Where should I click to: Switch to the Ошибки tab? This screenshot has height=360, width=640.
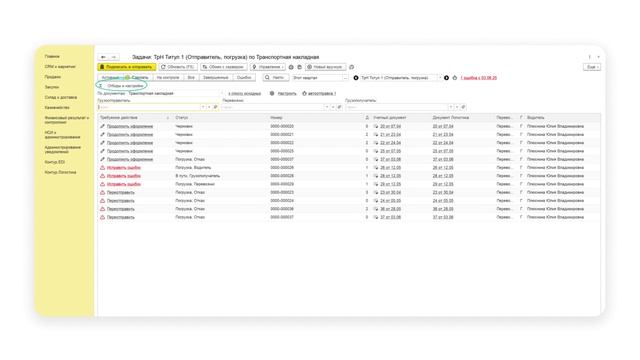pyautogui.click(x=244, y=78)
